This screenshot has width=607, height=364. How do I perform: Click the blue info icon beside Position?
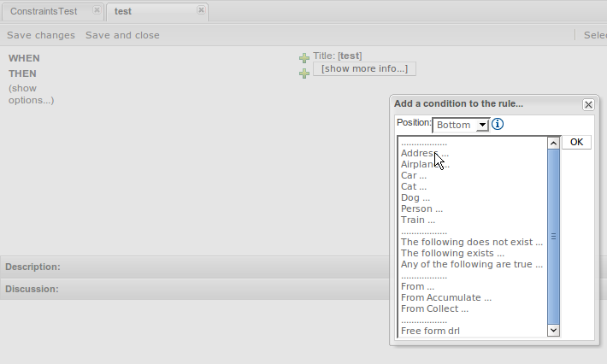click(x=498, y=124)
